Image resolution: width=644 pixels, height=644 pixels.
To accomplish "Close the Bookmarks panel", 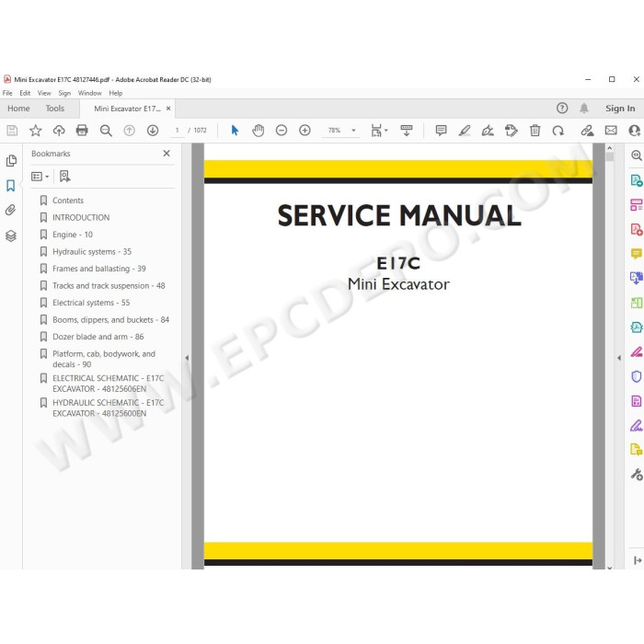I will (x=167, y=154).
